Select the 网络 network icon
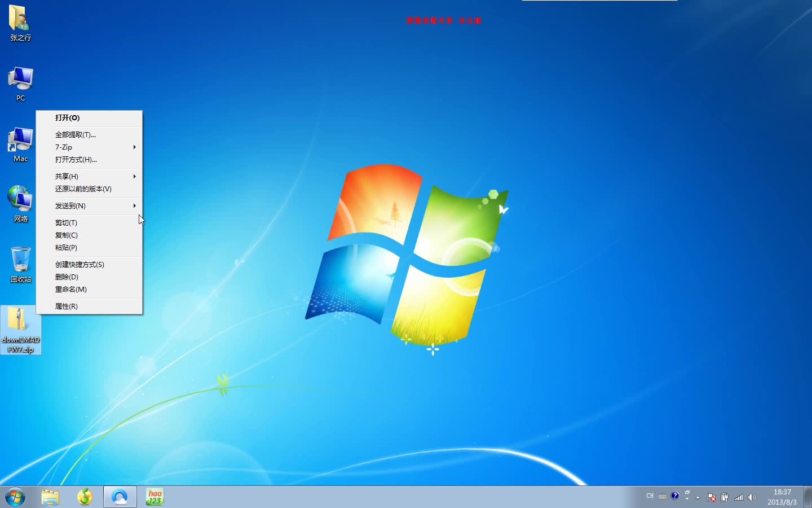Screen dimensions: 812x508 [20, 204]
